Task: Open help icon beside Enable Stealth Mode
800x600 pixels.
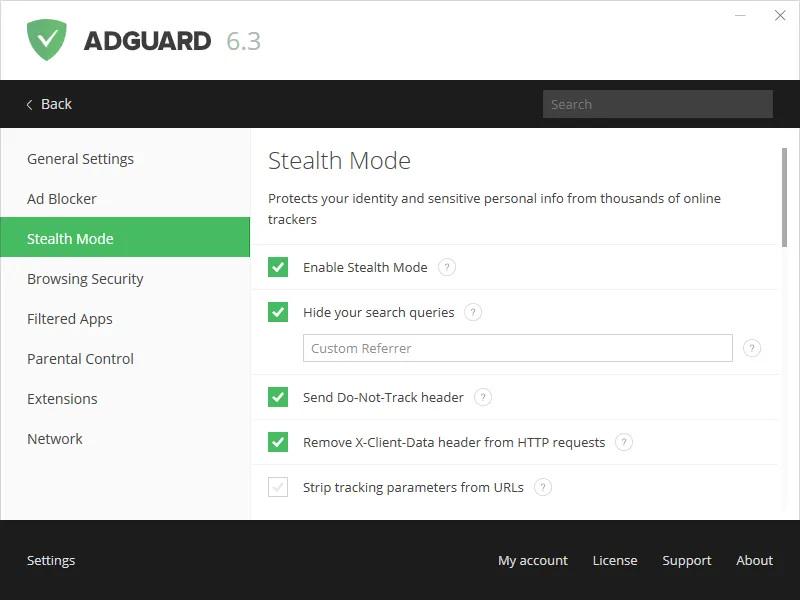Action: (446, 267)
